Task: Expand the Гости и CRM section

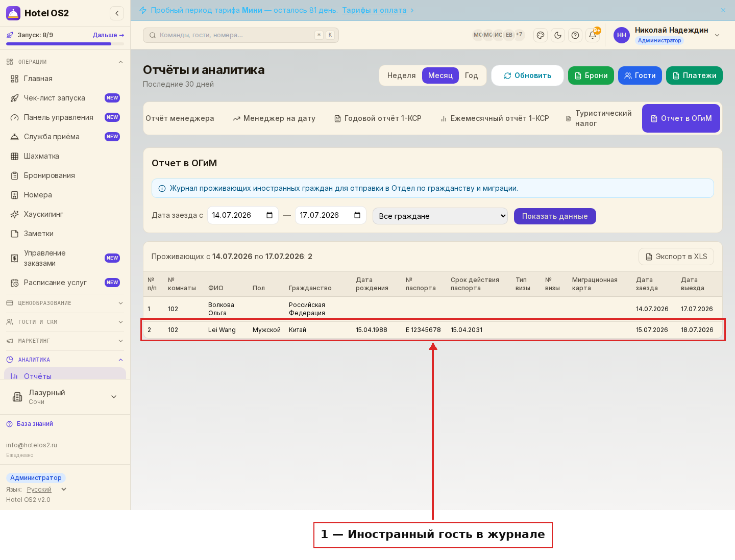Action: click(65, 322)
